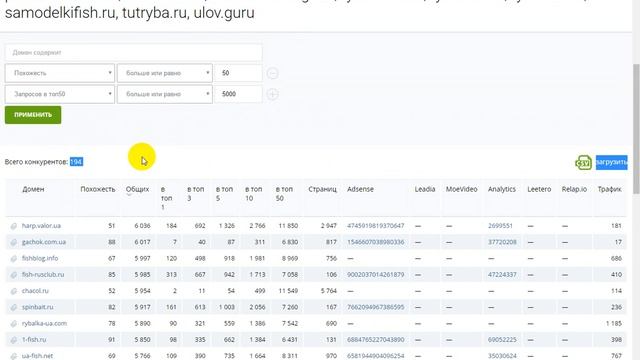Sort by the в топ 50 column header
This screenshot has width=640, height=360.
pos(284,194)
